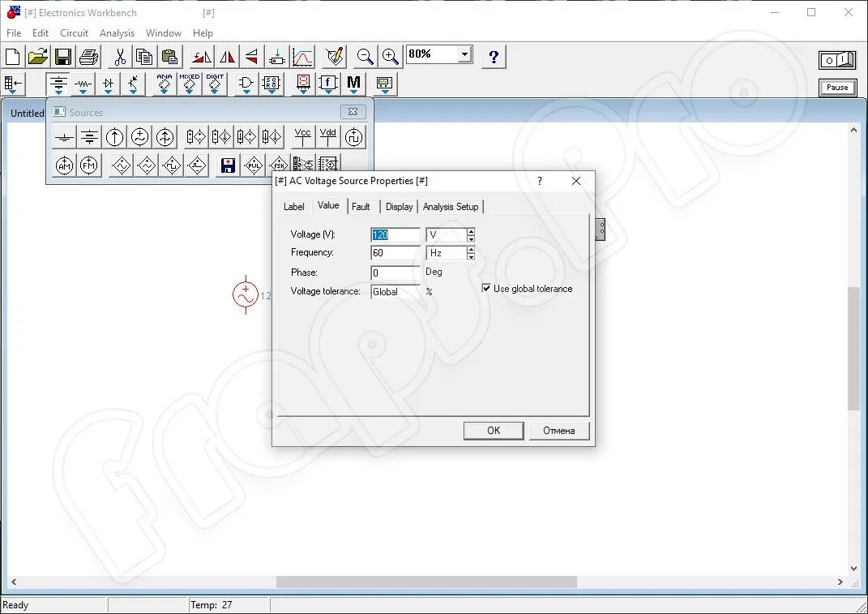The image size is (868, 614).
Task: Expand the Indicators parts bin
Action: (303, 84)
